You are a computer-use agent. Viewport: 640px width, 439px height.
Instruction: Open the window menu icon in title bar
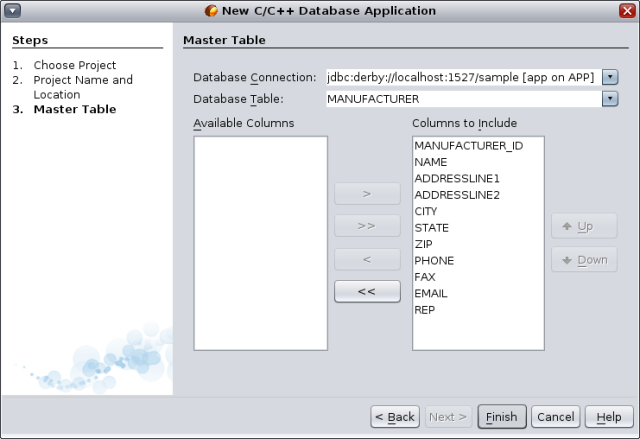[13, 11]
